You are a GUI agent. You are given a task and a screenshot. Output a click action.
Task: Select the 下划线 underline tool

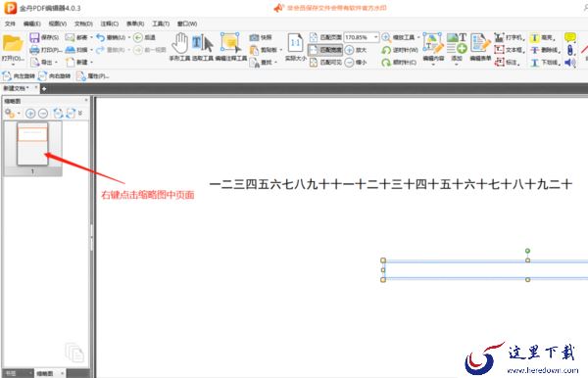(545, 63)
